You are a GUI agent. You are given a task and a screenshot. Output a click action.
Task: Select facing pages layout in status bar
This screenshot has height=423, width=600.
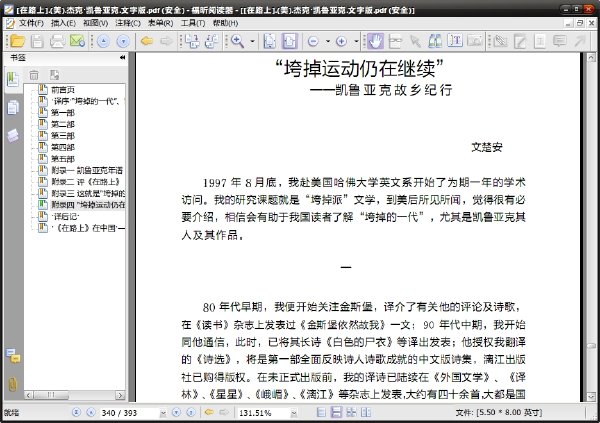351,412
